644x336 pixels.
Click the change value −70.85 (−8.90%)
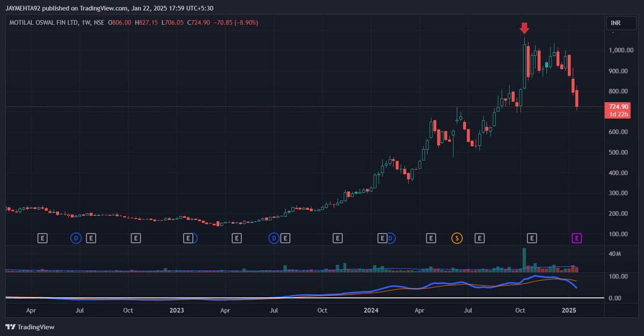236,23
